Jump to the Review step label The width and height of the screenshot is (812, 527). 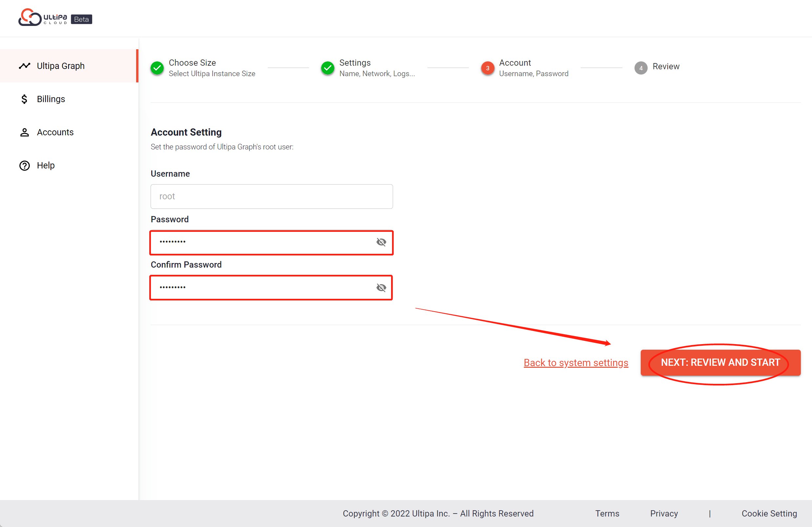click(666, 66)
